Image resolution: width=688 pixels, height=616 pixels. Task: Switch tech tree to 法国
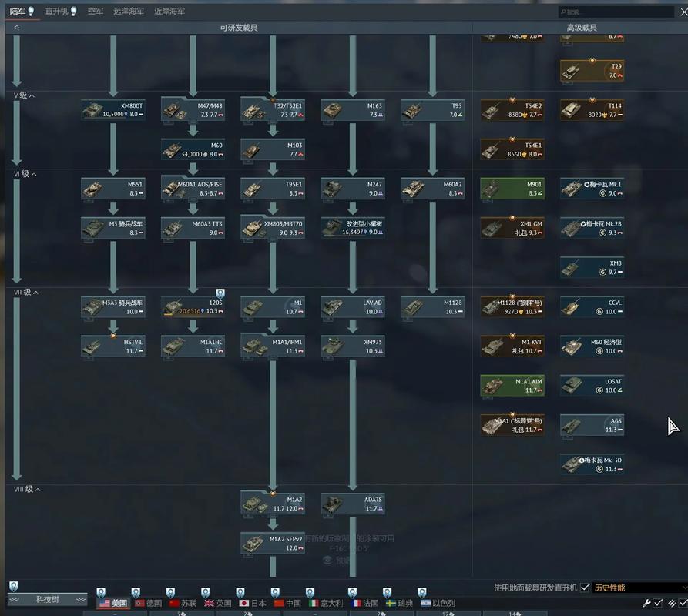[364, 603]
